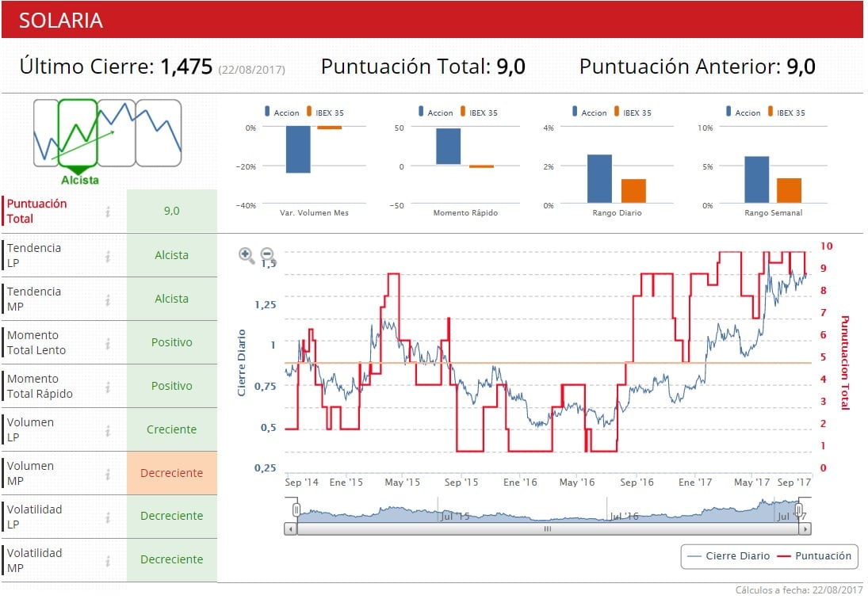
Task: Toggle IBEX 35 legend in Rango Diario chart
Action: (633, 113)
